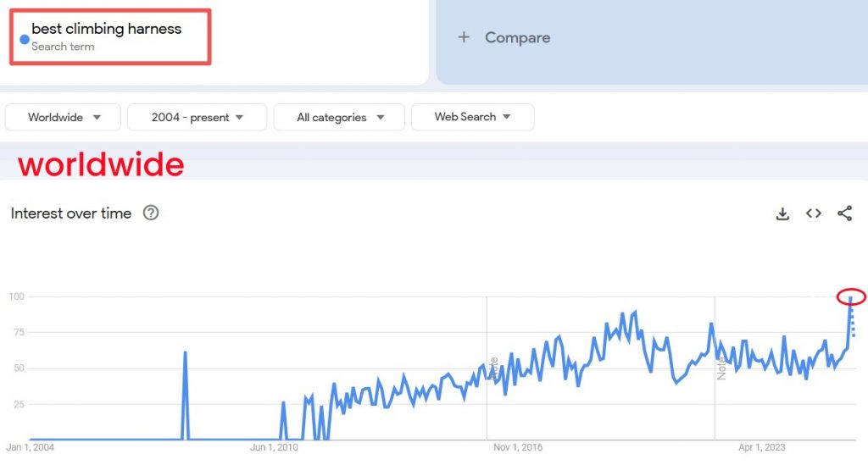868x465 pixels.
Task: Click the 'Jun 1, 2010' axis label
Action: (x=275, y=447)
